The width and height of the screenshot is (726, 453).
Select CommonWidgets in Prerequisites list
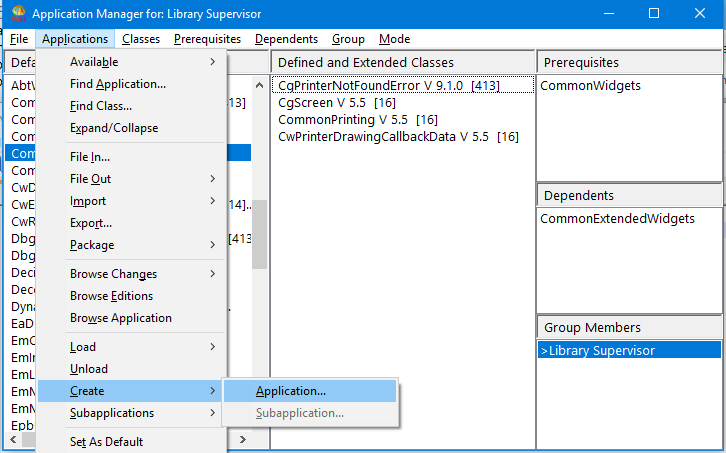tap(590, 86)
